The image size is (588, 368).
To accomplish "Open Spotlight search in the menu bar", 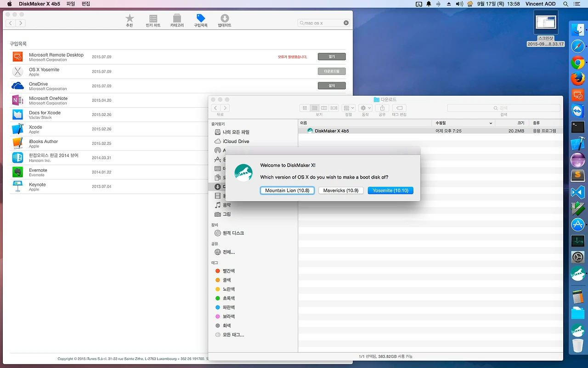I will (565, 4).
